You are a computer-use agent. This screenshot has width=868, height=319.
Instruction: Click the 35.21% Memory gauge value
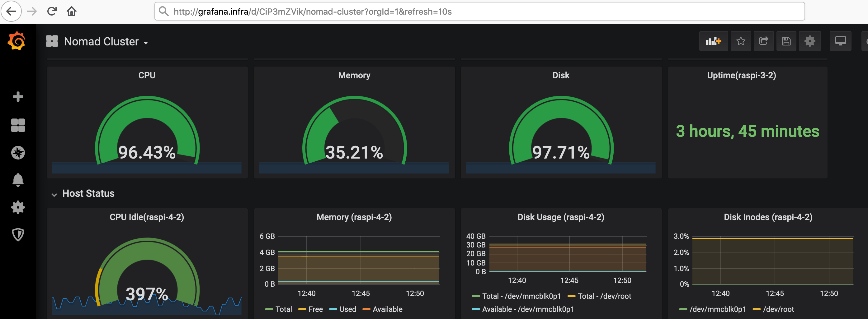[354, 152]
